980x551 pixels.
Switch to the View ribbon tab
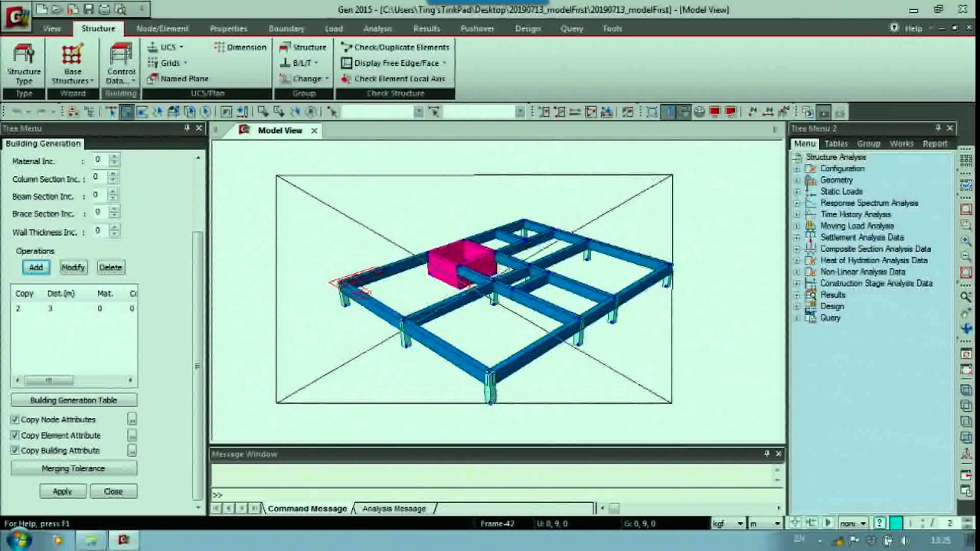tap(51, 28)
